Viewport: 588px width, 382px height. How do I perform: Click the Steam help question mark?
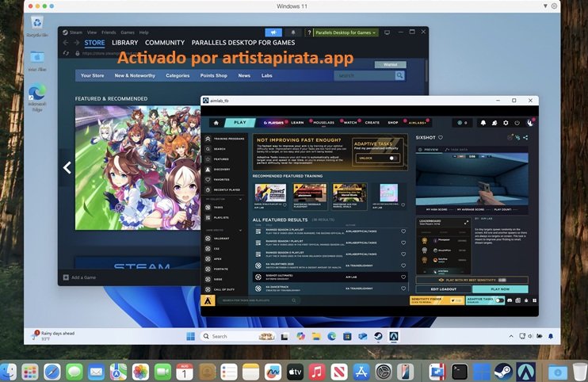click(x=309, y=32)
